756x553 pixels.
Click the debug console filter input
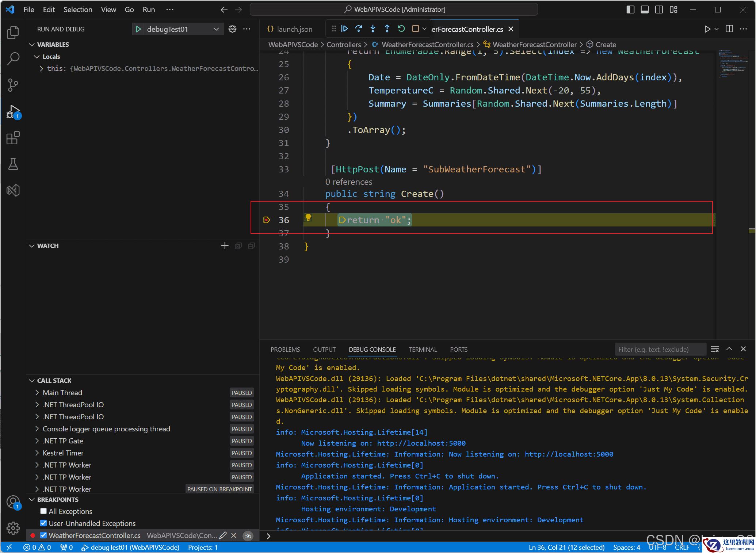coord(660,350)
